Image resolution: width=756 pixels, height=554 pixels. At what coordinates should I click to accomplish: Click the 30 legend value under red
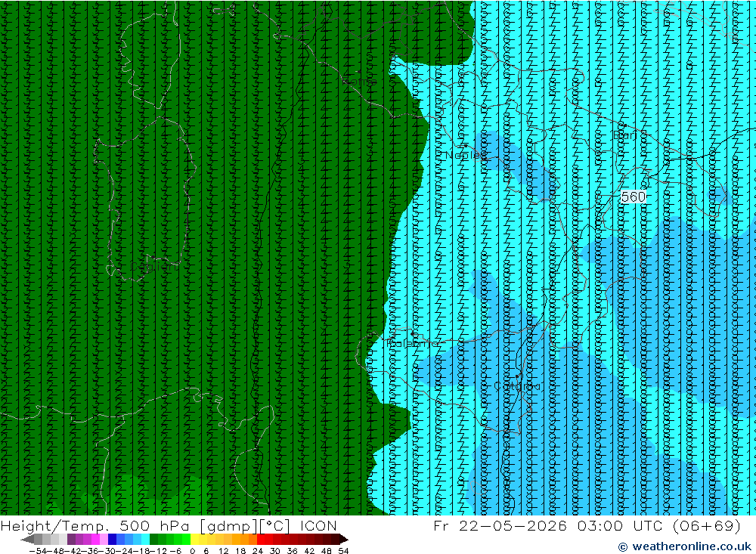pos(275,551)
